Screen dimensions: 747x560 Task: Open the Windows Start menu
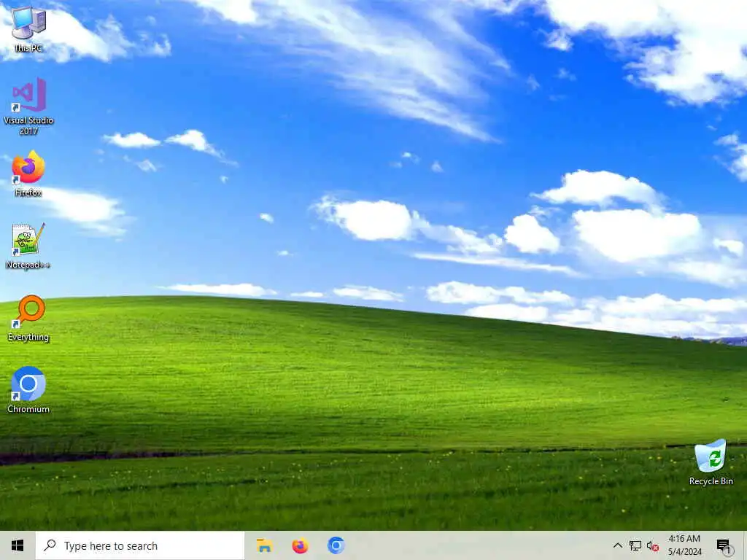pos(18,545)
